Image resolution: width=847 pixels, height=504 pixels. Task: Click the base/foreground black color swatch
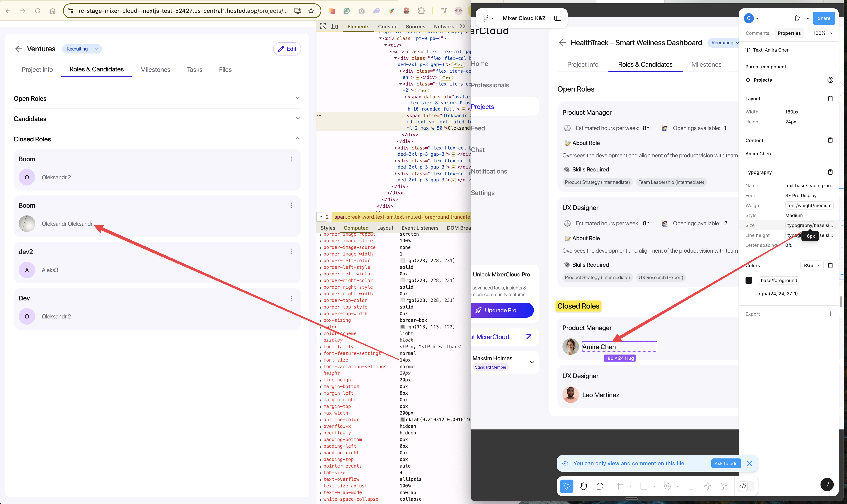pyautogui.click(x=748, y=280)
